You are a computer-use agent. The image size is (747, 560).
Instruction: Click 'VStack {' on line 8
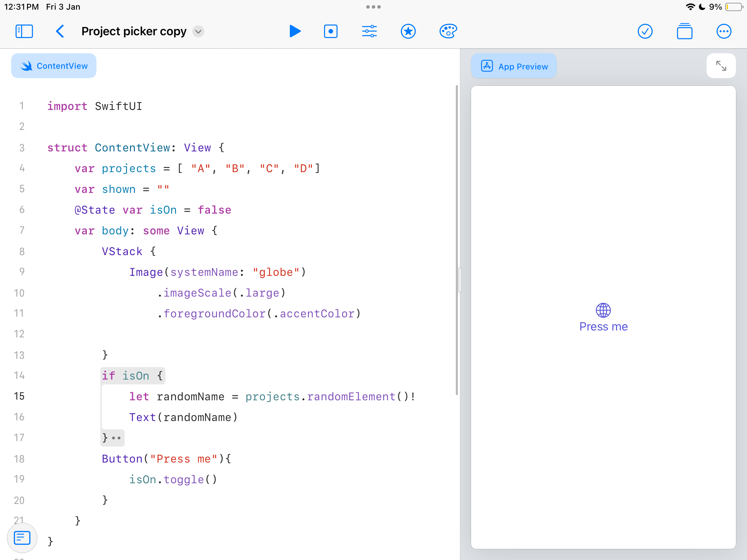(129, 251)
